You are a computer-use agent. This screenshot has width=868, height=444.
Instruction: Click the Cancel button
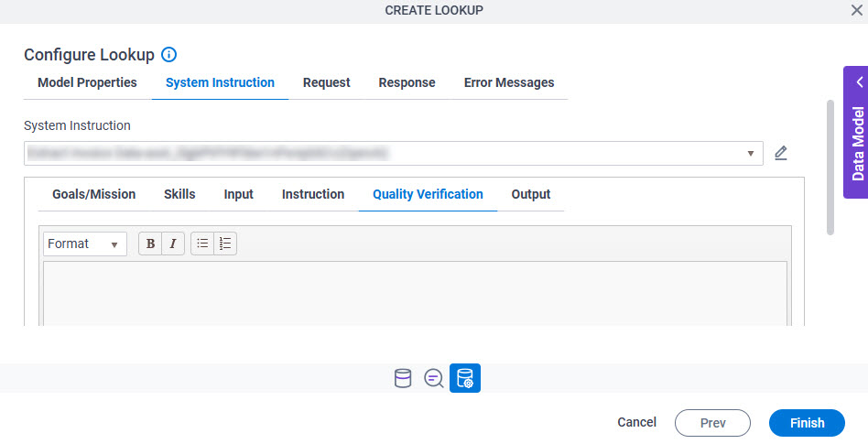coord(636,422)
